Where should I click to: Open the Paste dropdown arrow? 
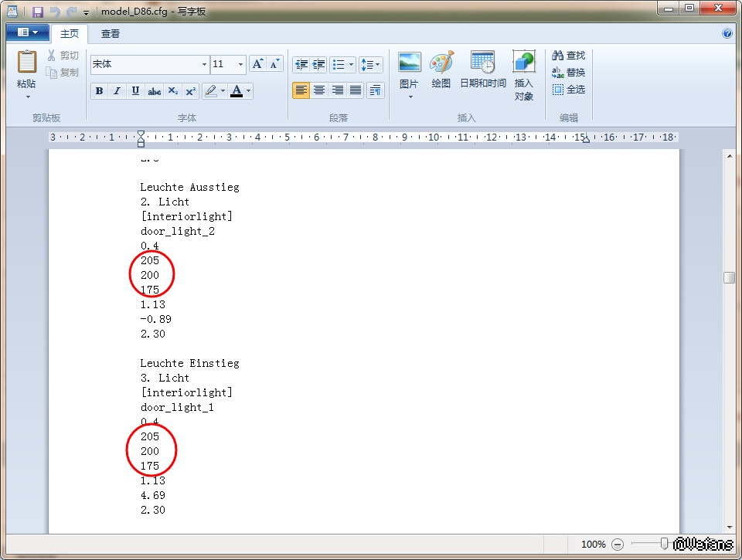pos(28,97)
